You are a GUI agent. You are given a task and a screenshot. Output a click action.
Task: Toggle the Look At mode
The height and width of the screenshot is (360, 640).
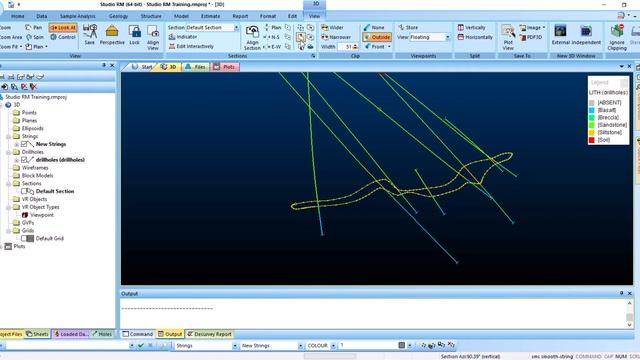[63, 27]
